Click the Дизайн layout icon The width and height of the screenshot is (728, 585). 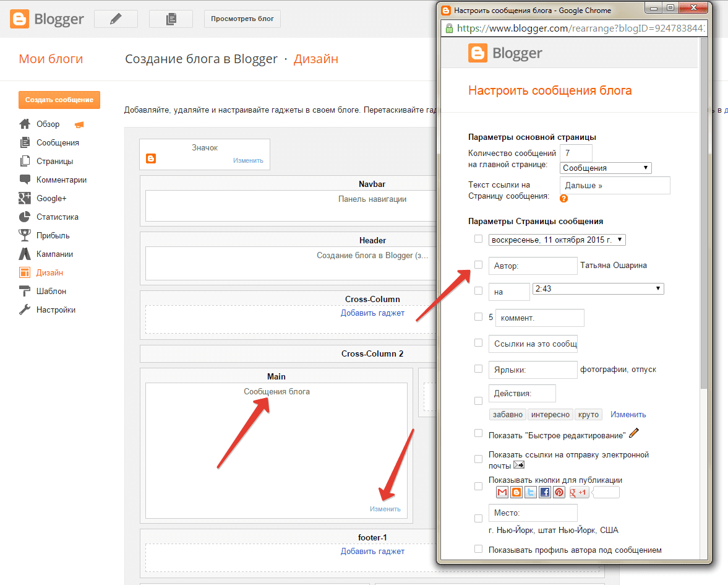coord(25,273)
